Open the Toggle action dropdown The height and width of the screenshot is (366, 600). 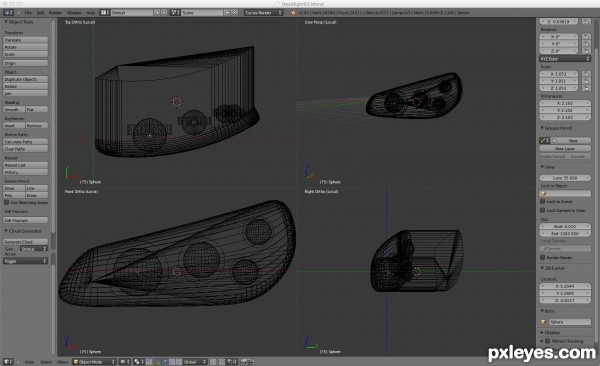[x=26, y=261]
